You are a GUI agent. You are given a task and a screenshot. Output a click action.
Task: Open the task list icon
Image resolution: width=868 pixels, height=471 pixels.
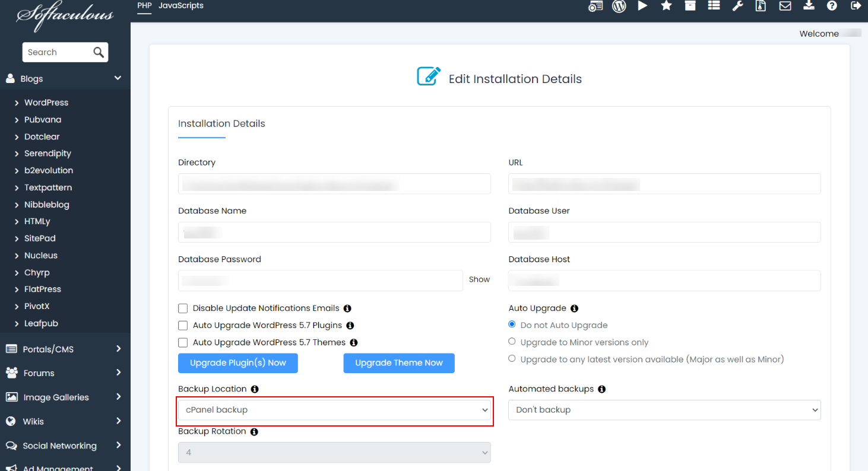point(714,6)
